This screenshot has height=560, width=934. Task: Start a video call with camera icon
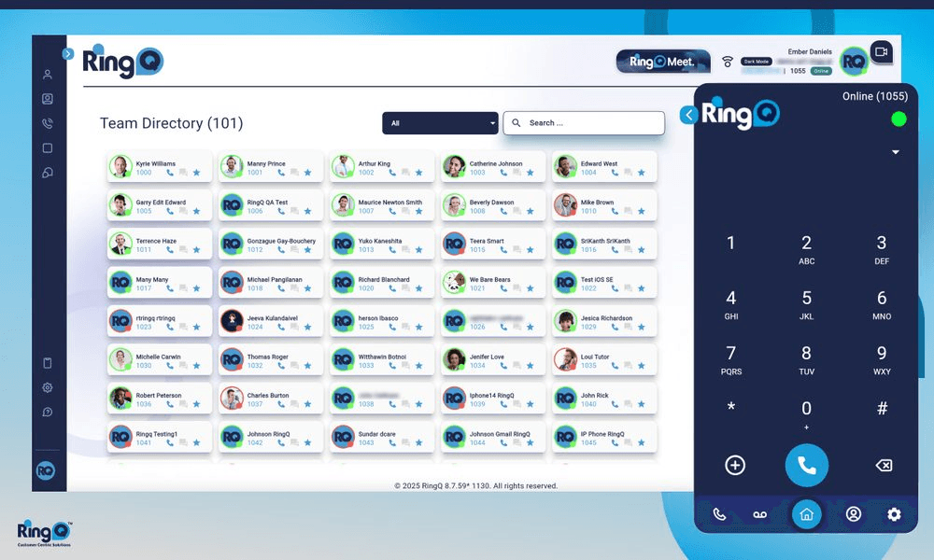click(882, 51)
